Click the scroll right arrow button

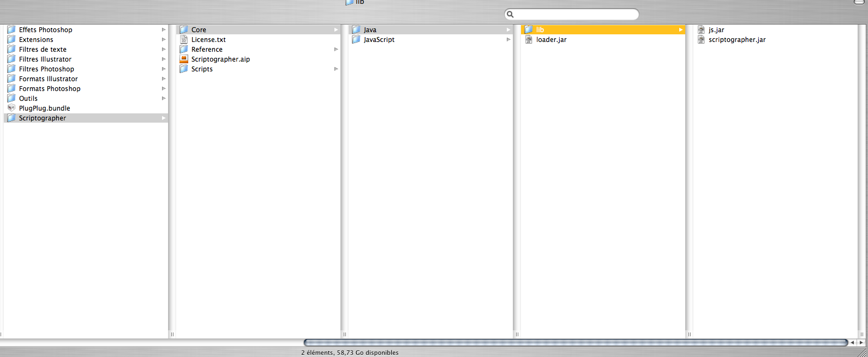coord(861,342)
